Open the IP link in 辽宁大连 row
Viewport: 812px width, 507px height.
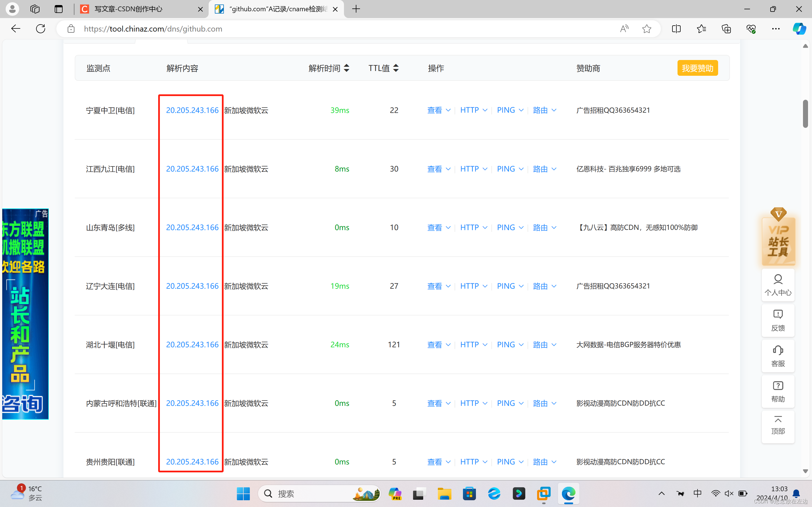[192, 286]
